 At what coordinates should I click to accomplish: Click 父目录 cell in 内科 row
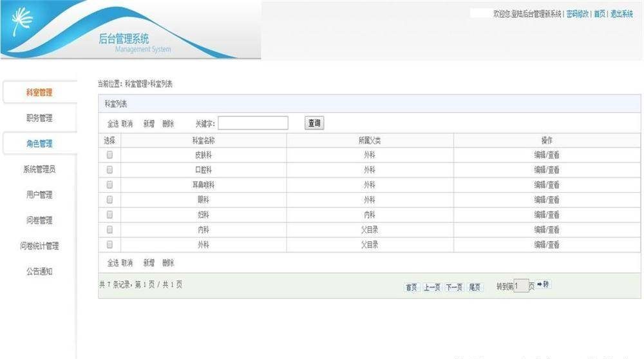[x=370, y=230]
